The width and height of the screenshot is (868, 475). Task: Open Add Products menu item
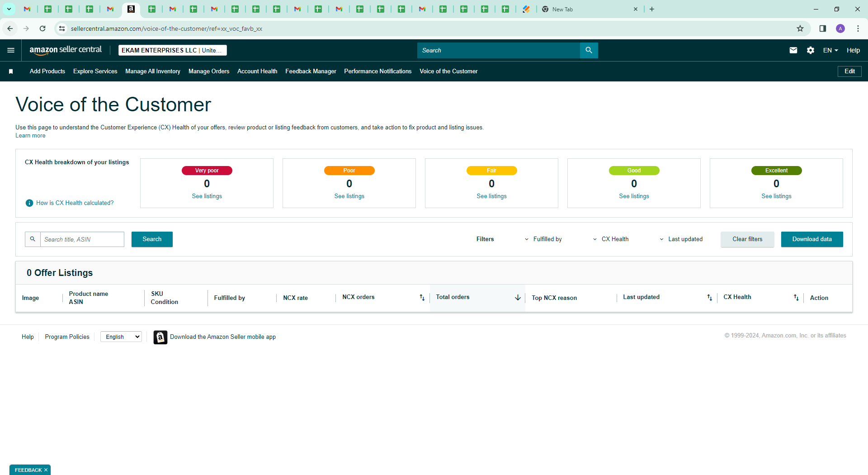pos(47,71)
